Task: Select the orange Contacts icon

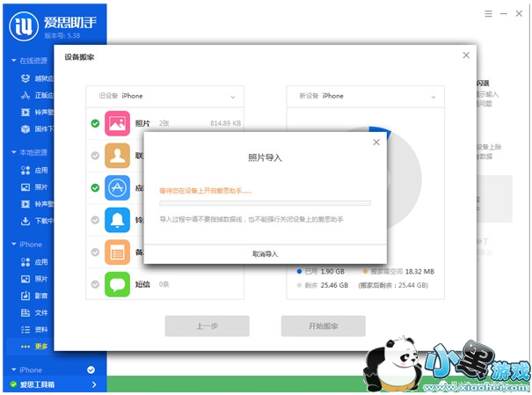Action: click(117, 156)
